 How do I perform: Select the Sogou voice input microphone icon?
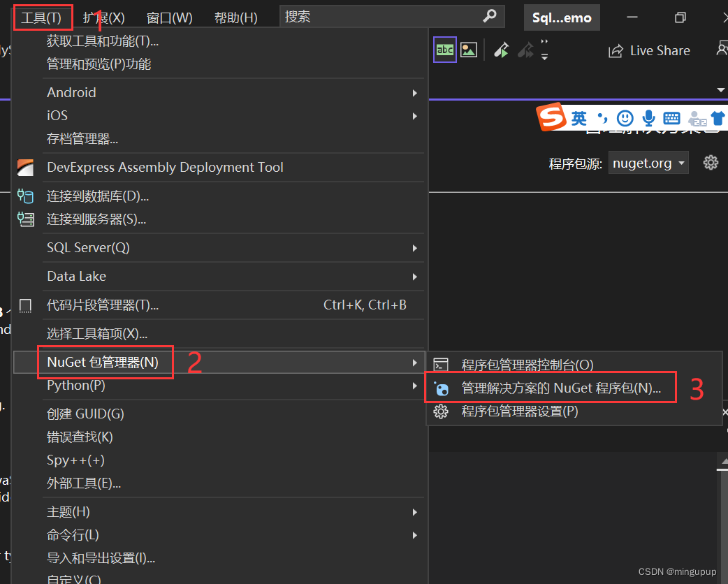pos(649,118)
